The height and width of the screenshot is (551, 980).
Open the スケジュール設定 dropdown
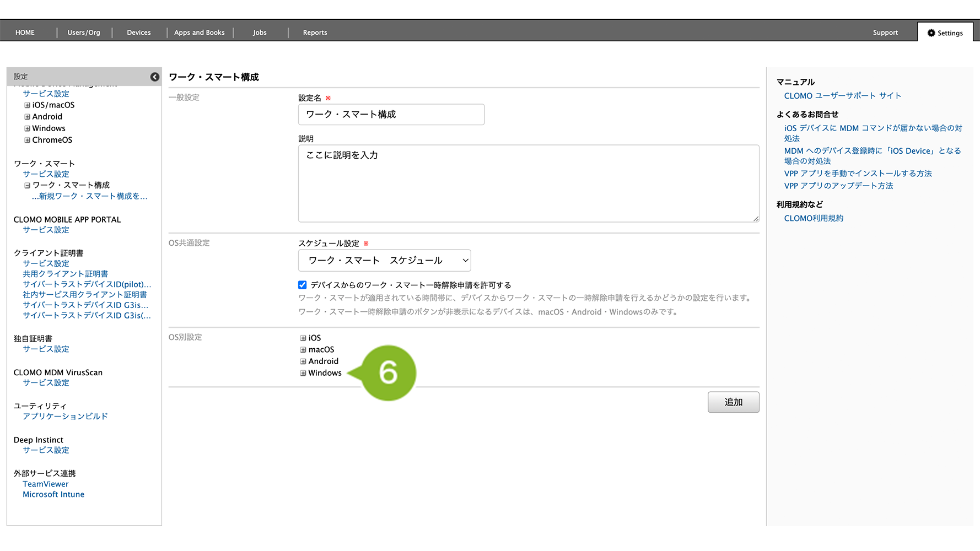[x=384, y=261]
